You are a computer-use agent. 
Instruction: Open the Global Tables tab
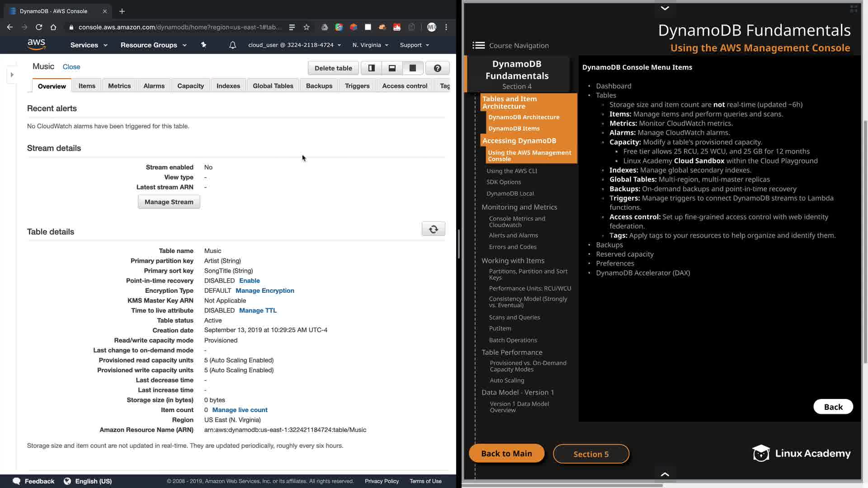click(273, 86)
